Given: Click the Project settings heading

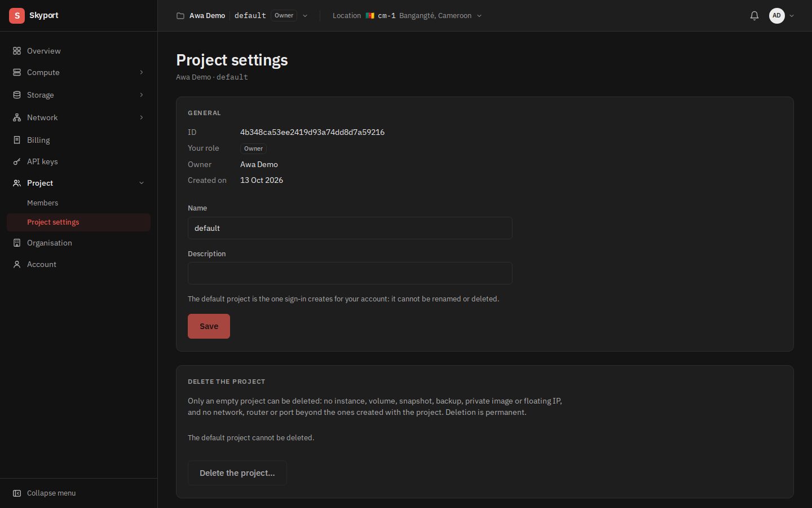Looking at the screenshot, I should [x=232, y=60].
